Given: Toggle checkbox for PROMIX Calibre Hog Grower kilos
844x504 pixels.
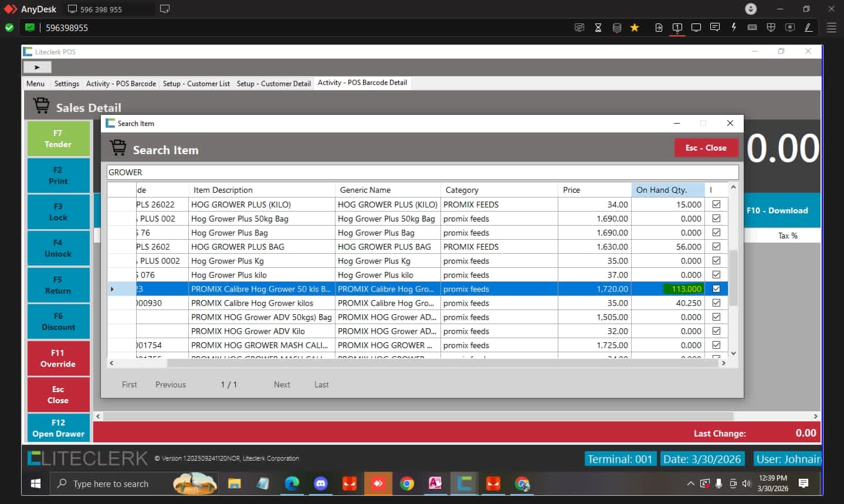Looking at the screenshot, I should [716, 303].
